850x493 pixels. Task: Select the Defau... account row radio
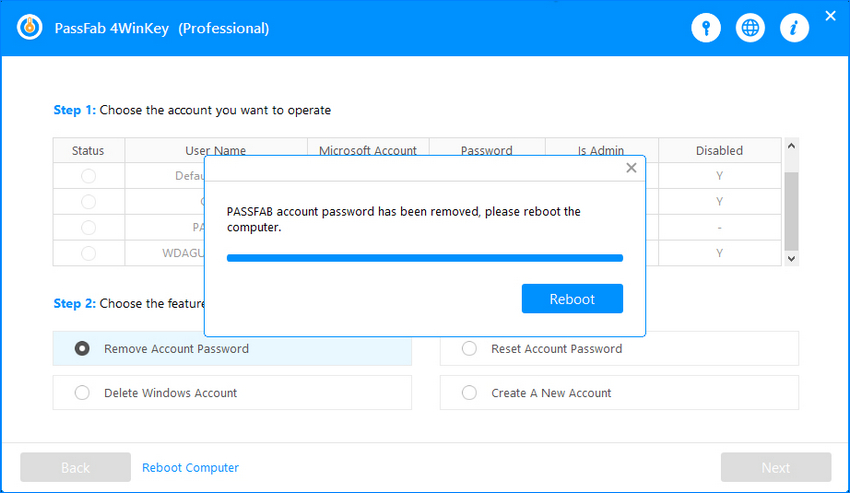tap(88, 176)
